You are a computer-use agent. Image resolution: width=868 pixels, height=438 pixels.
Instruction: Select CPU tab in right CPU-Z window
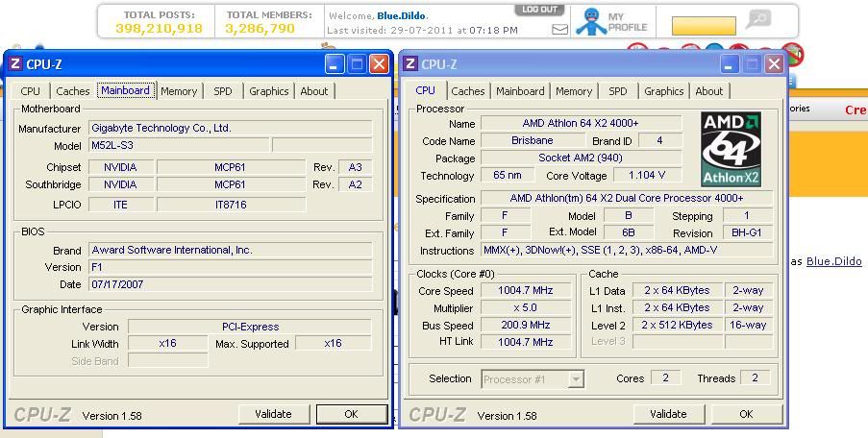[425, 90]
